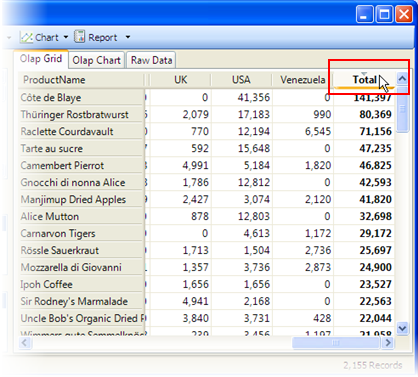This screenshot has width=418, height=377.
Task: Sort by the UK column header
Action: tap(181, 80)
